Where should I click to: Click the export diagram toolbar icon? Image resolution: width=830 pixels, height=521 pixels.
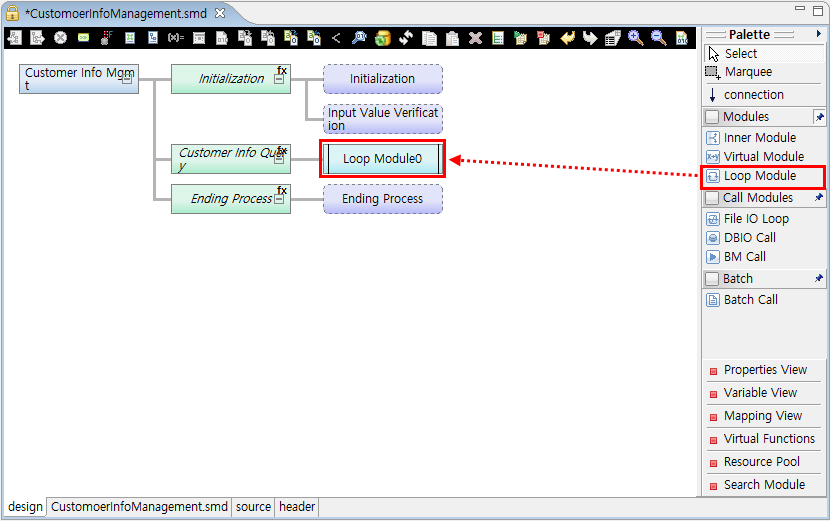37,38
